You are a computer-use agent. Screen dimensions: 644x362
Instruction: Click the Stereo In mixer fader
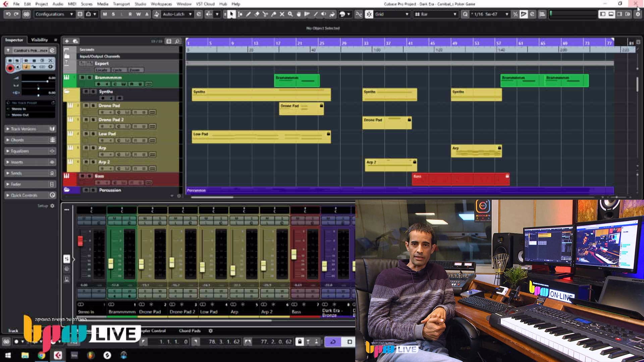[80, 241]
